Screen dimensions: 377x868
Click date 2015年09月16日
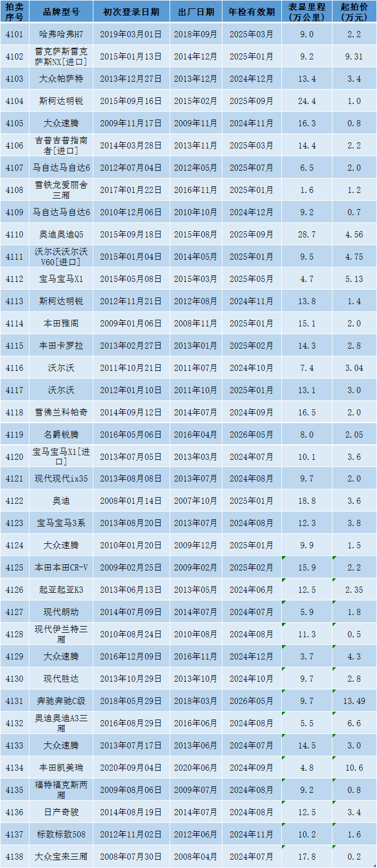click(x=131, y=101)
